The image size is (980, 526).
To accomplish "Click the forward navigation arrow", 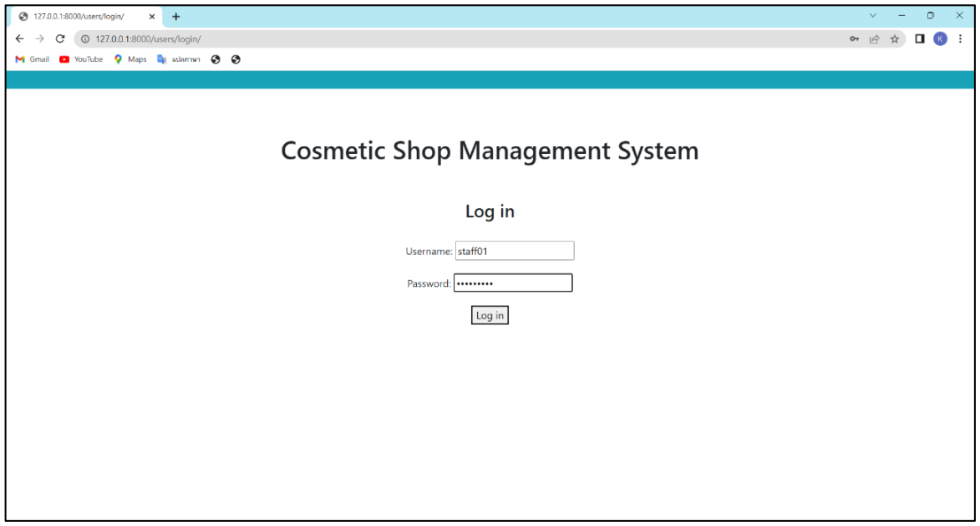I will [41, 38].
